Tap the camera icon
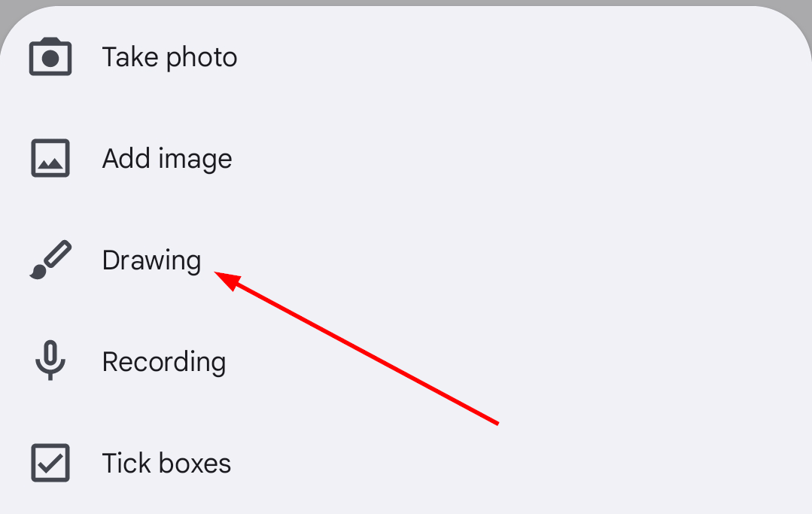812x514 pixels. (50, 58)
